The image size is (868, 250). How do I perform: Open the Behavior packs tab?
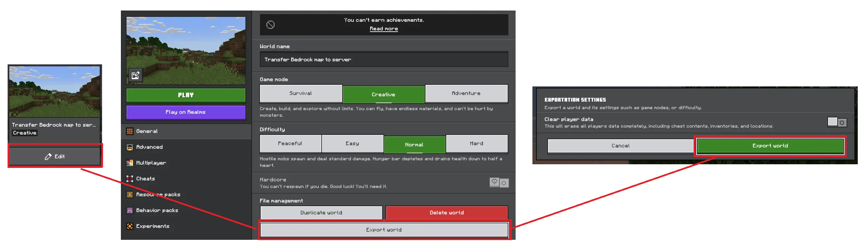(186, 210)
